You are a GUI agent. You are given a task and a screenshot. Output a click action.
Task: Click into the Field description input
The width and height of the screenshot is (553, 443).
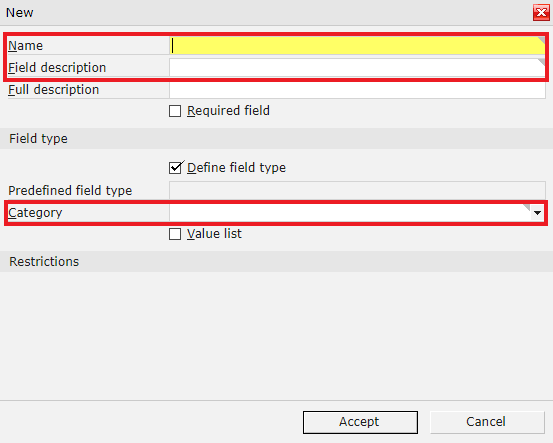point(357,67)
